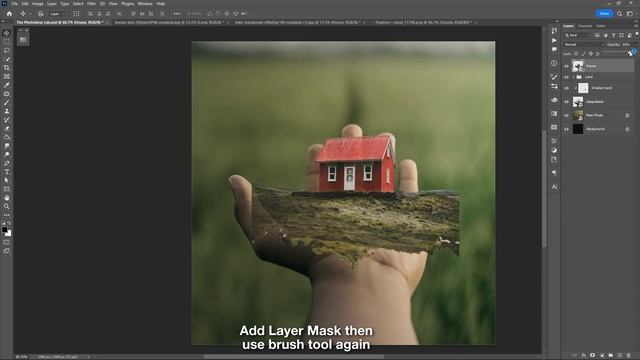The image size is (640, 360).
Task: Open the Auto-Select Layer dropdown in options bar
Action: tap(58, 13)
